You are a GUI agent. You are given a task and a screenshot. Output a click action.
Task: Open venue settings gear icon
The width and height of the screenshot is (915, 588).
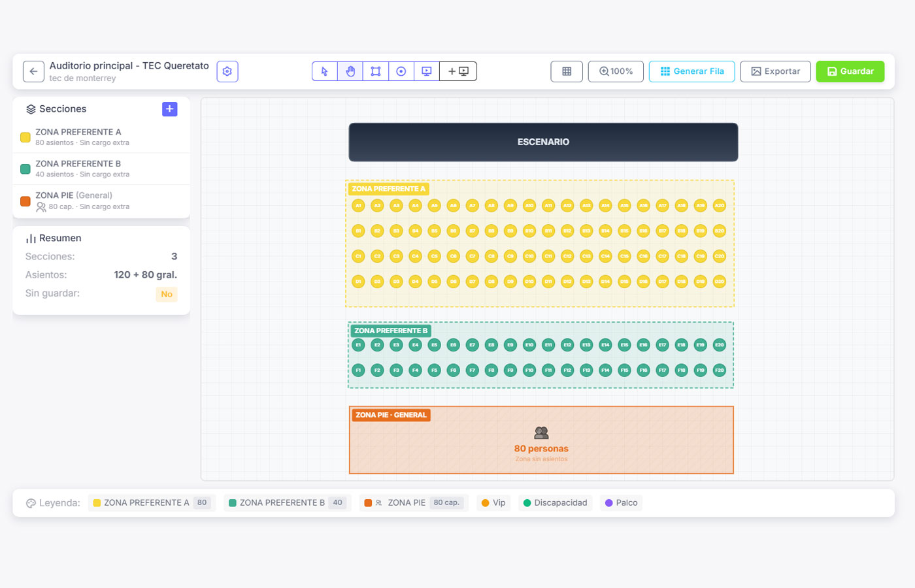(227, 71)
